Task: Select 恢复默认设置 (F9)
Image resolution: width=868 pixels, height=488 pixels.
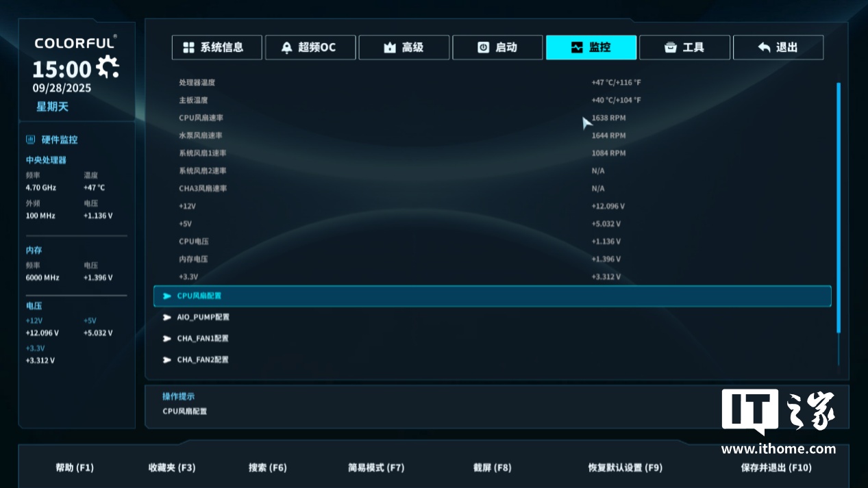Action: pos(625,468)
